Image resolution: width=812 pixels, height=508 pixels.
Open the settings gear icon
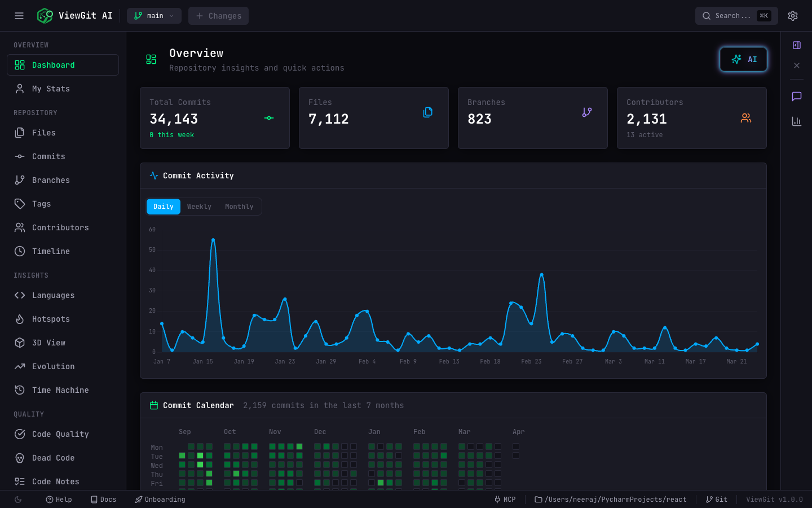pos(793,16)
